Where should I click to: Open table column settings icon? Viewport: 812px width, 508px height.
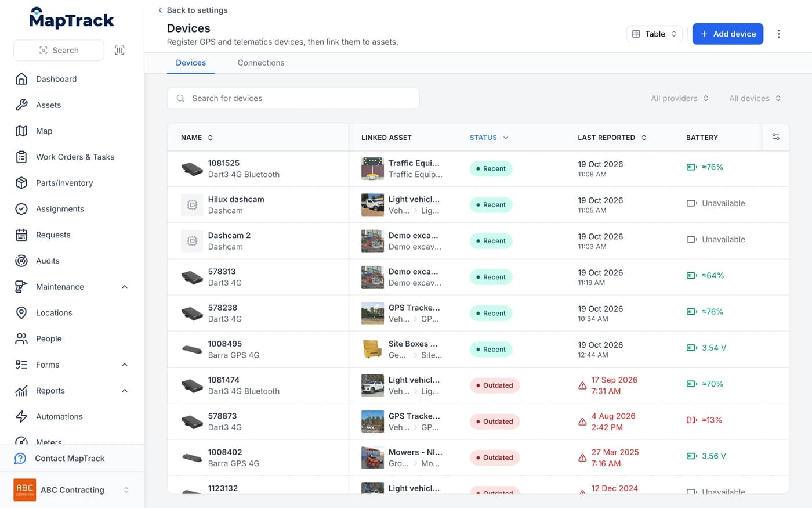[775, 137]
